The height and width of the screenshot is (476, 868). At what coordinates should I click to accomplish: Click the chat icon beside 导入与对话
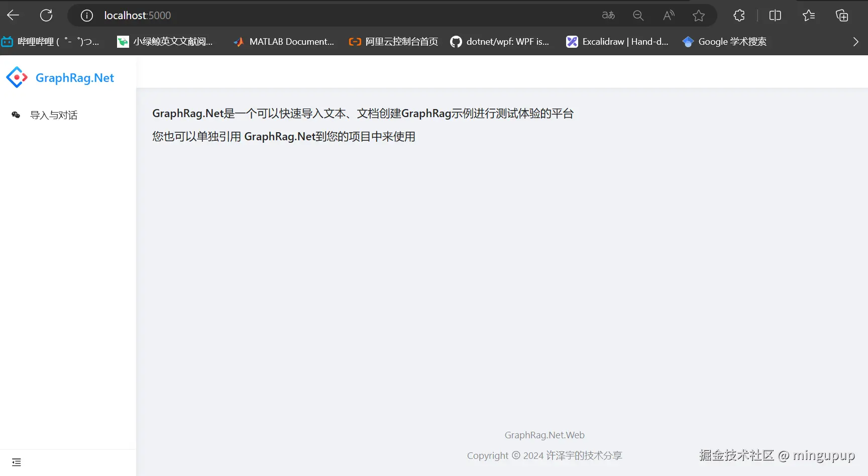point(16,115)
